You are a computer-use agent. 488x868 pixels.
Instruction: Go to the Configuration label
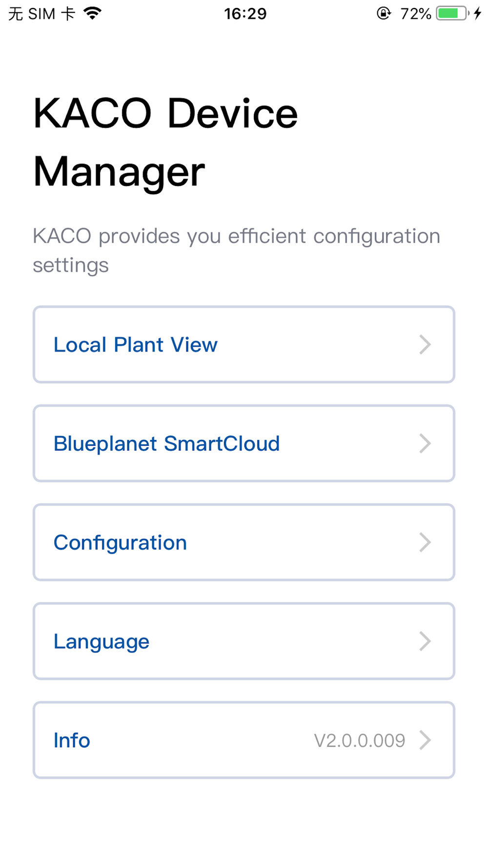[120, 543]
